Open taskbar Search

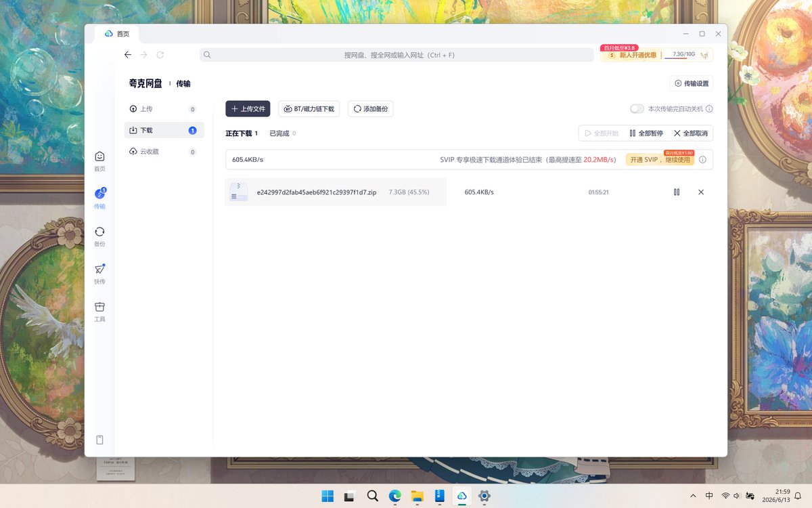[x=372, y=496]
